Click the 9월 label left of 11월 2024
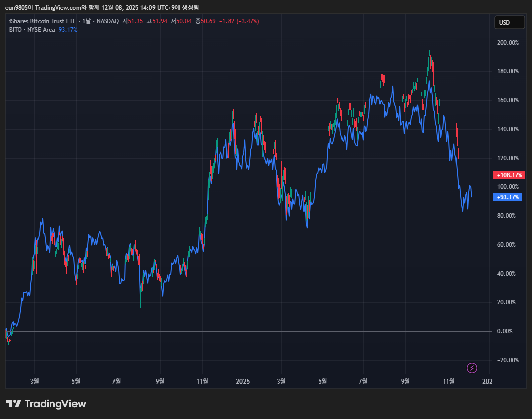The image size is (532, 419). coord(160,382)
